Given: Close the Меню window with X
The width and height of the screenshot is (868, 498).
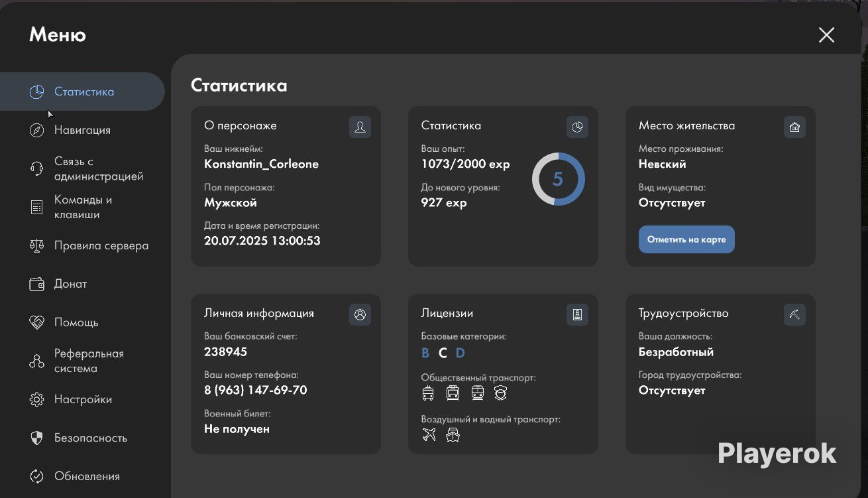Looking at the screenshot, I should click(826, 35).
